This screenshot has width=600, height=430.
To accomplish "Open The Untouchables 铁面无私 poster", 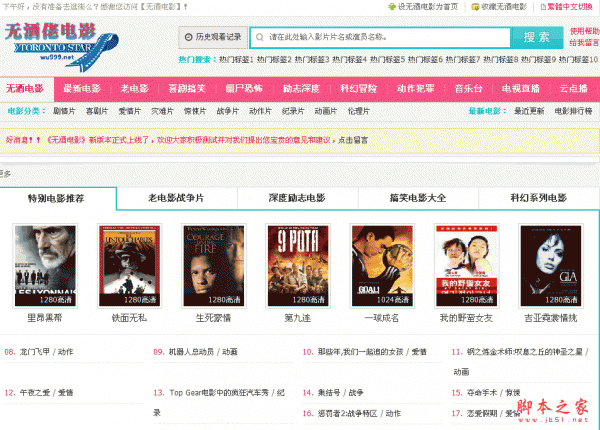I will (x=129, y=266).
